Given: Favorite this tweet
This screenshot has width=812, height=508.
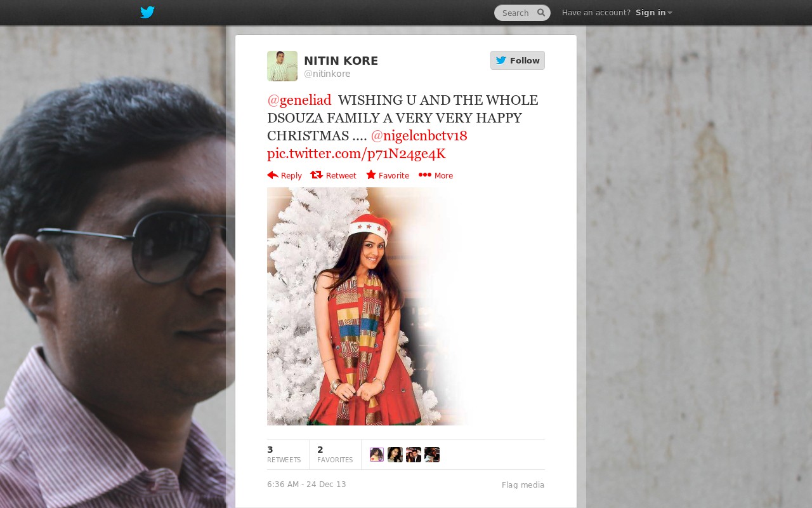Looking at the screenshot, I should tap(388, 176).
